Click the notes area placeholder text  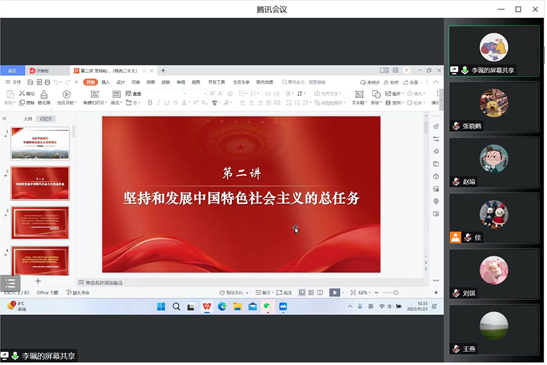tap(104, 283)
